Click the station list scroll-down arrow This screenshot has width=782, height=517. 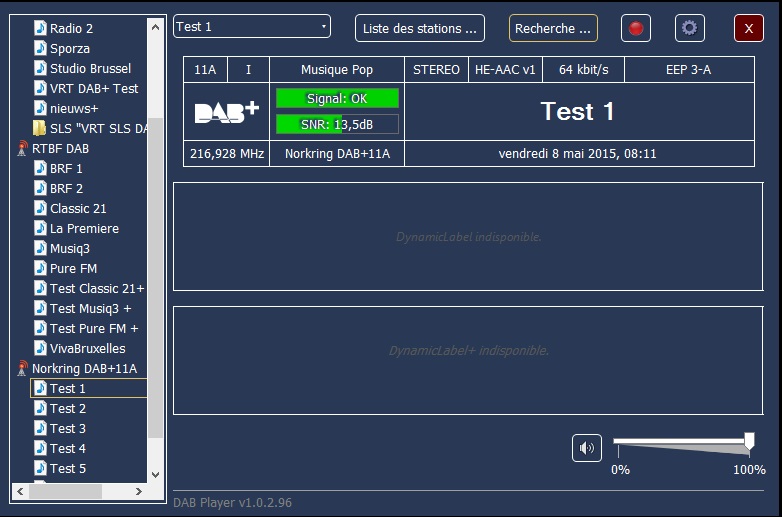pyautogui.click(x=155, y=474)
